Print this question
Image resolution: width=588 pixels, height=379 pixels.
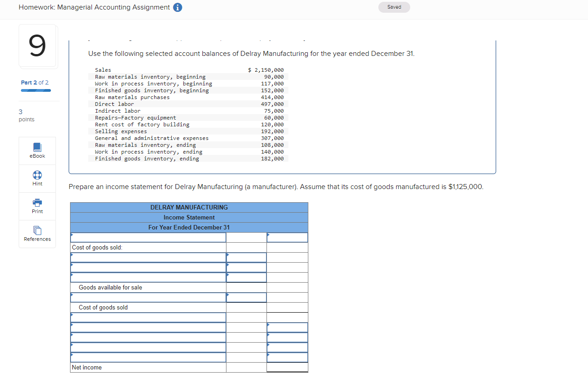point(37,206)
